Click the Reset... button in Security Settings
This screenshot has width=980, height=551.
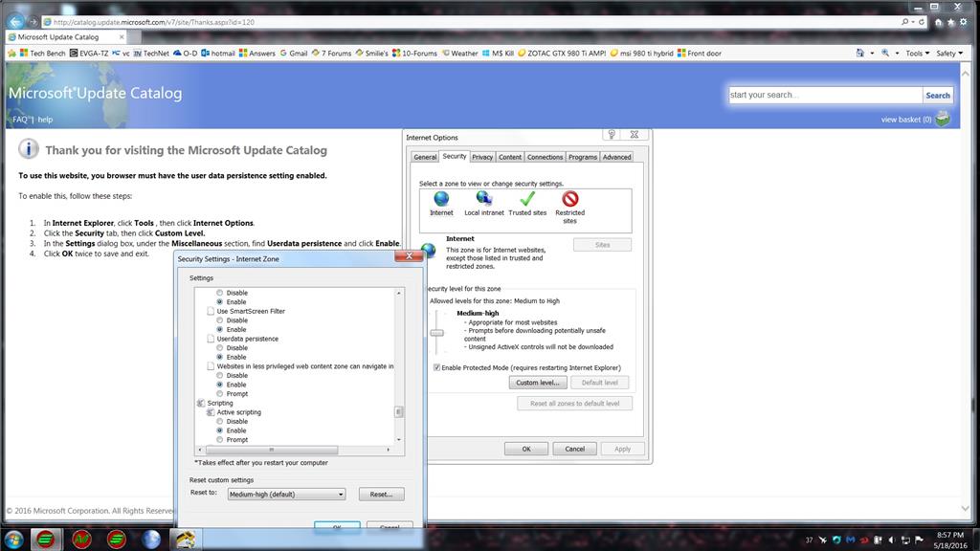(381, 495)
